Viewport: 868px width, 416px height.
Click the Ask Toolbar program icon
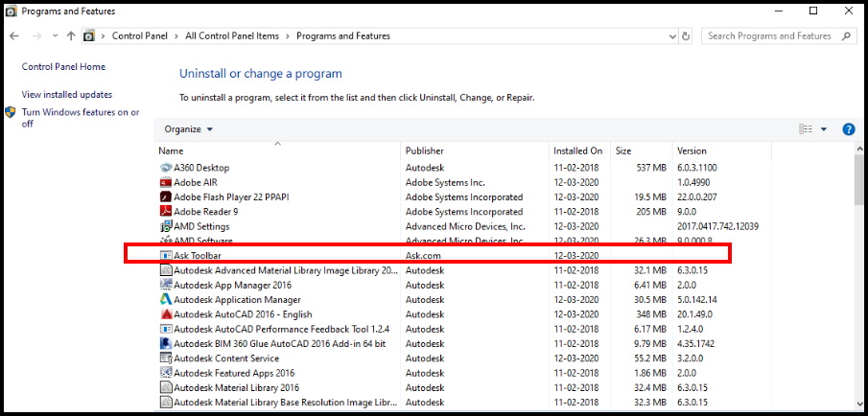[x=166, y=256]
